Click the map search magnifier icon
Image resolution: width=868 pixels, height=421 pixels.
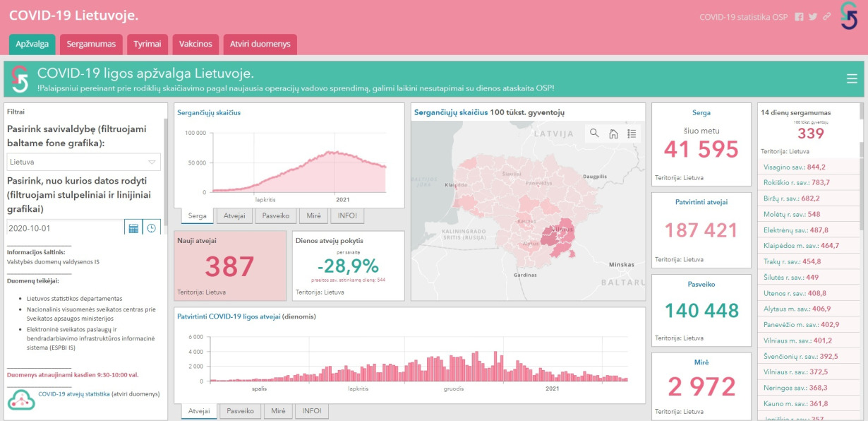pos(594,134)
